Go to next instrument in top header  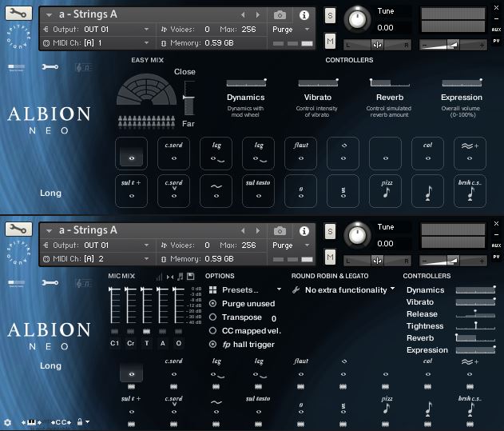(x=258, y=15)
